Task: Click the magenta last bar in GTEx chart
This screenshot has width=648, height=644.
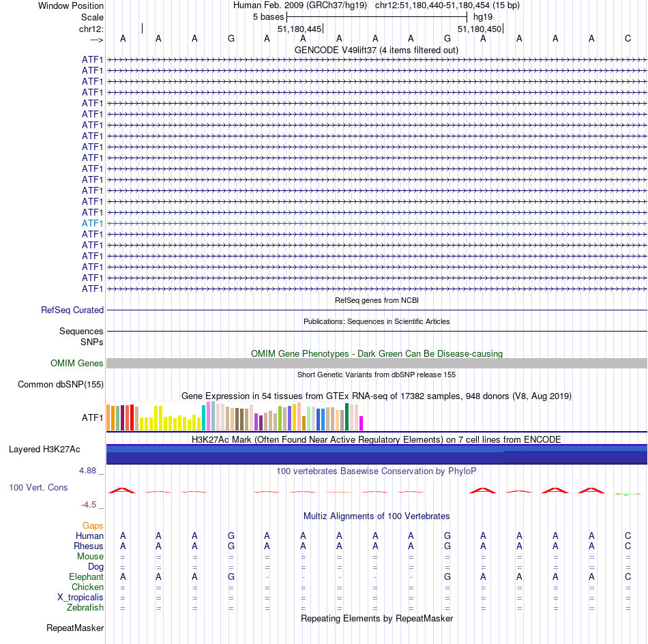Action: pos(362,423)
